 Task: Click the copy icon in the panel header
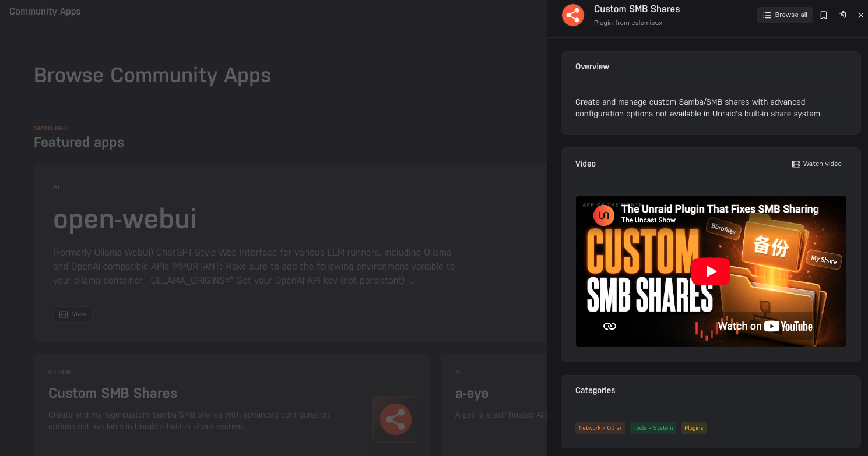(x=842, y=15)
